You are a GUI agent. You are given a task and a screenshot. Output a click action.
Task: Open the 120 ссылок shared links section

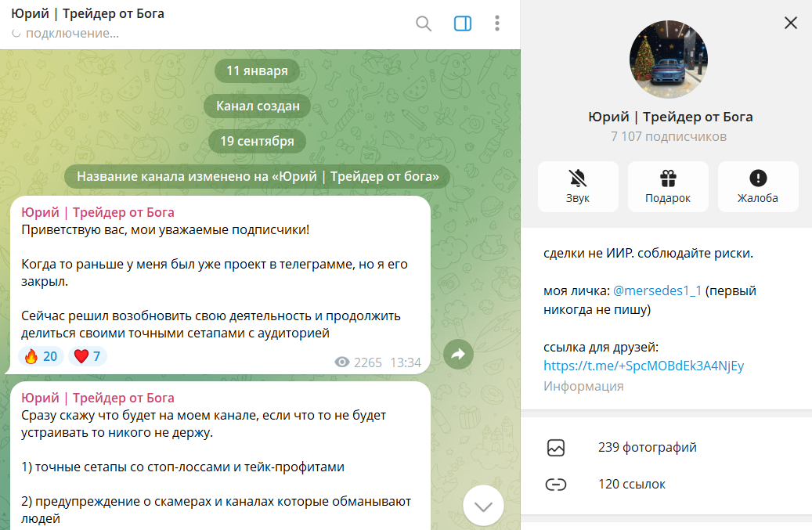coord(666,485)
